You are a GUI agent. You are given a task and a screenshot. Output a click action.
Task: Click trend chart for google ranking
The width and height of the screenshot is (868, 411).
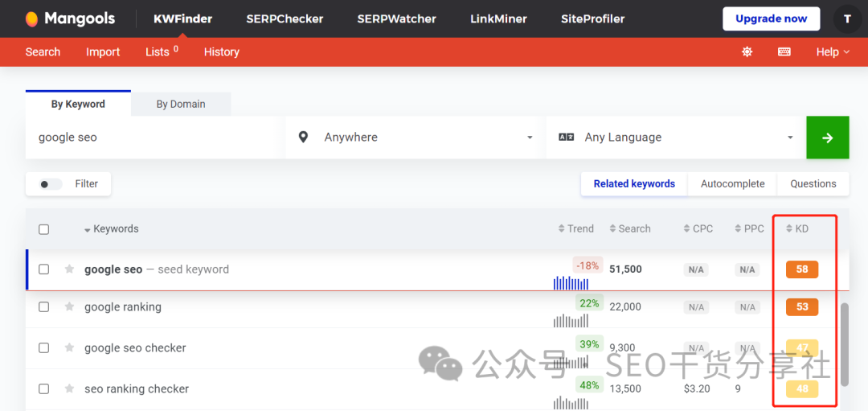pos(571,320)
